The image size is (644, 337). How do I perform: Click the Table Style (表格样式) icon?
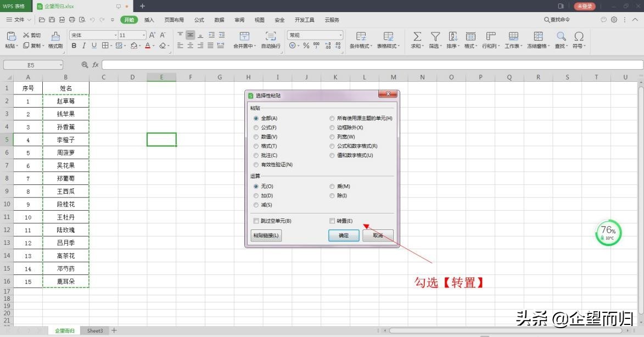coord(388,37)
